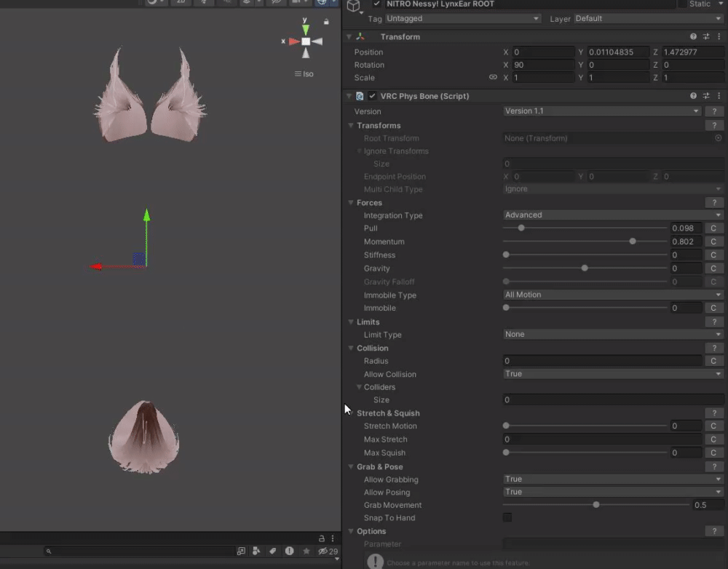
Task: Click the scene view lock icon
Action: 326,22
